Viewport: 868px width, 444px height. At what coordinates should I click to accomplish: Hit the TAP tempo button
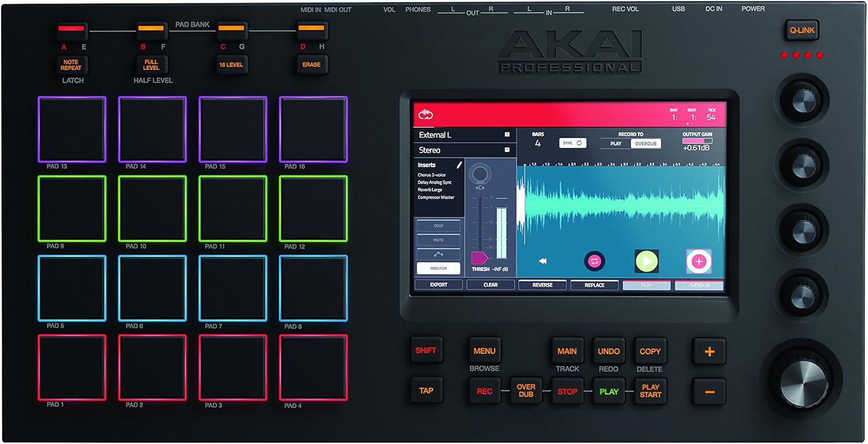click(426, 390)
